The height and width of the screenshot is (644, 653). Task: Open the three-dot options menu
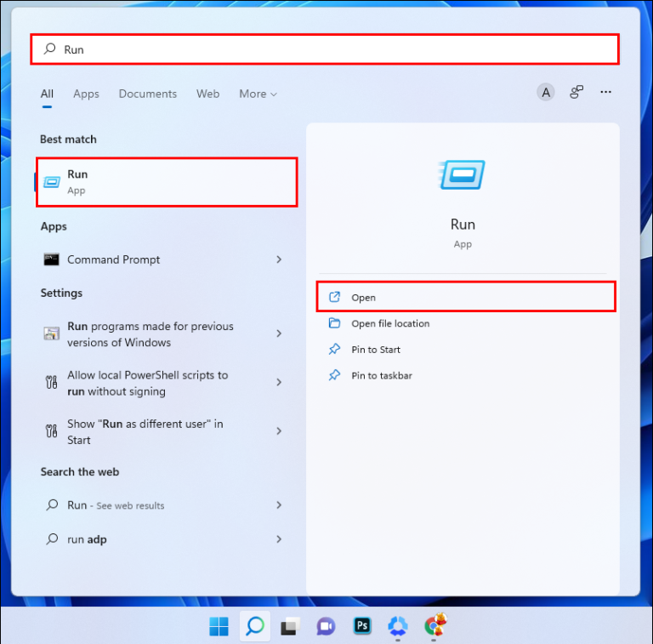click(x=605, y=92)
